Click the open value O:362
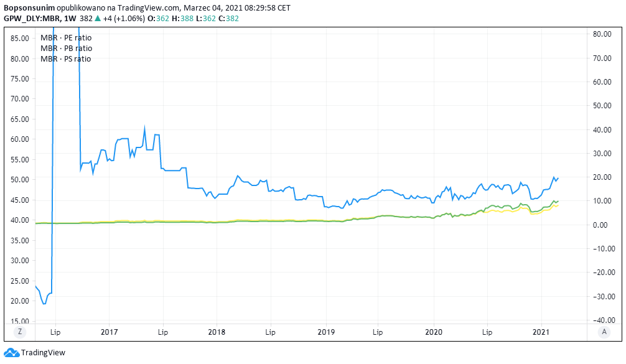 tap(158, 19)
